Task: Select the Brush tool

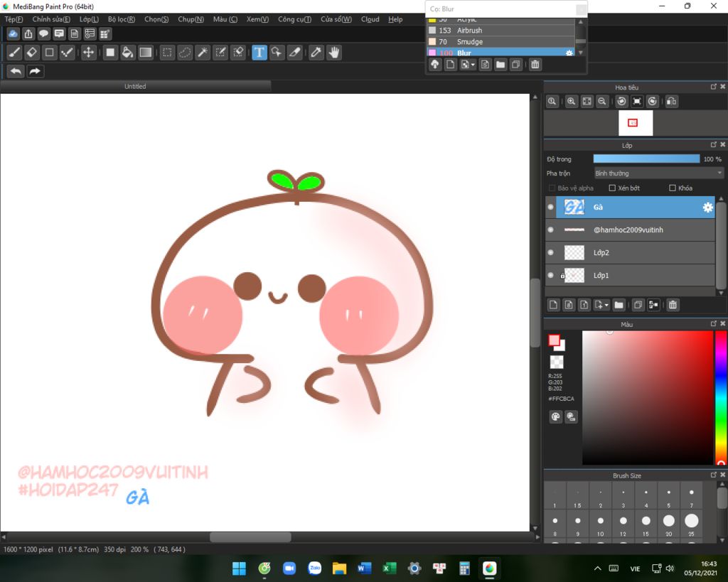Action: point(14,53)
